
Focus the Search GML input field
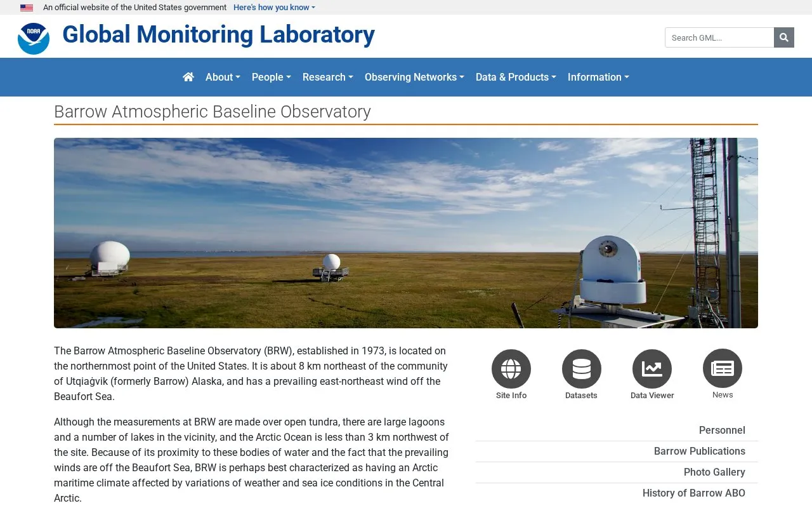click(719, 37)
